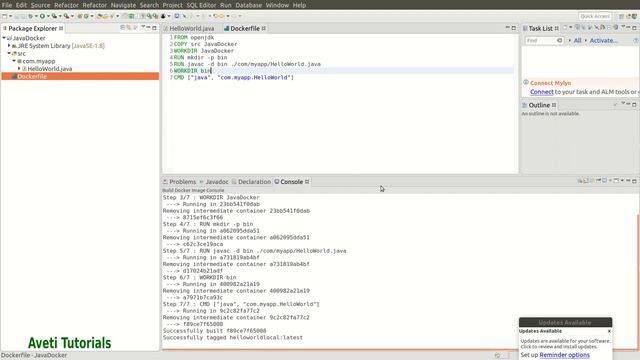This screenshot has width=640, height=360.
Task: Open the Database menu
Action: pos(249,5)
